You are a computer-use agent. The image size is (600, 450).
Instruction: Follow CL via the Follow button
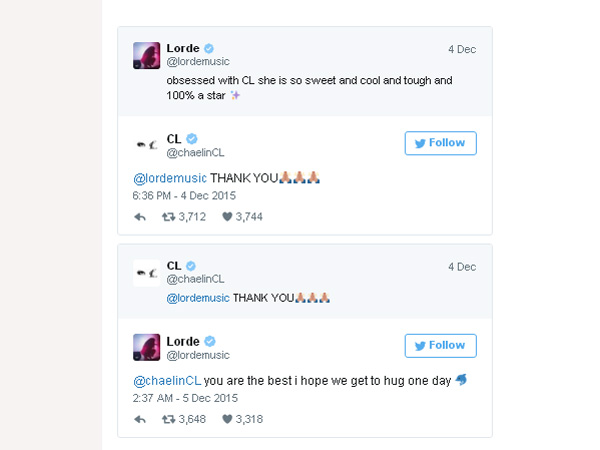coord(440,143)
